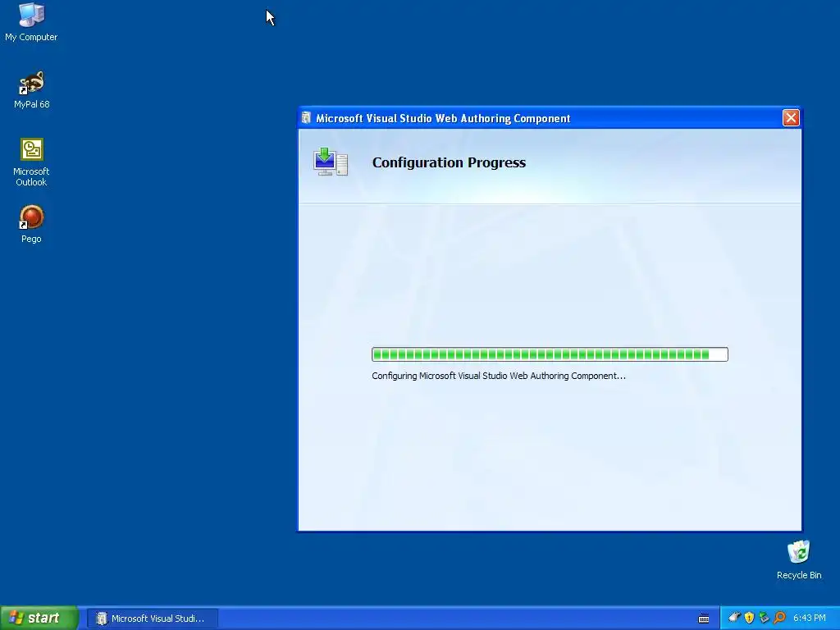This screenshot has height=630, width=840.
Task: Select the My Computer desktop icon
Action: pyautogui.click(x=31, y=22)
